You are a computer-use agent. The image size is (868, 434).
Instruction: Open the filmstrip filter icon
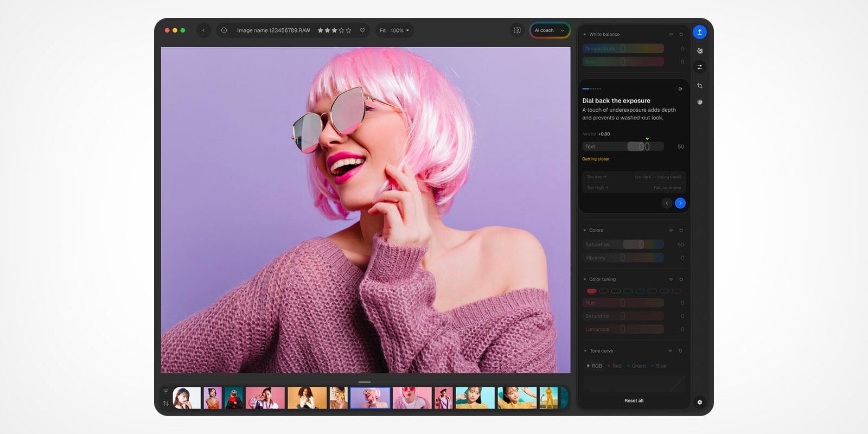point(166,392)
